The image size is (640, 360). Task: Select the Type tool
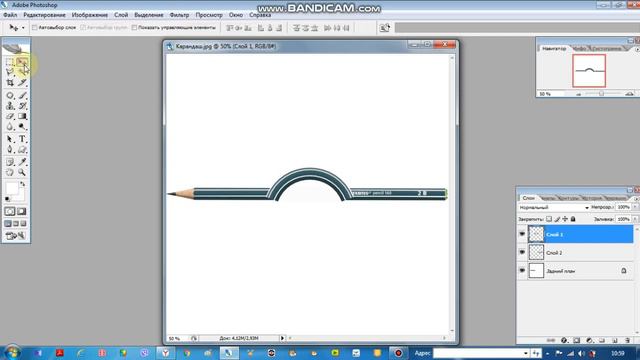tap(22, 139)
